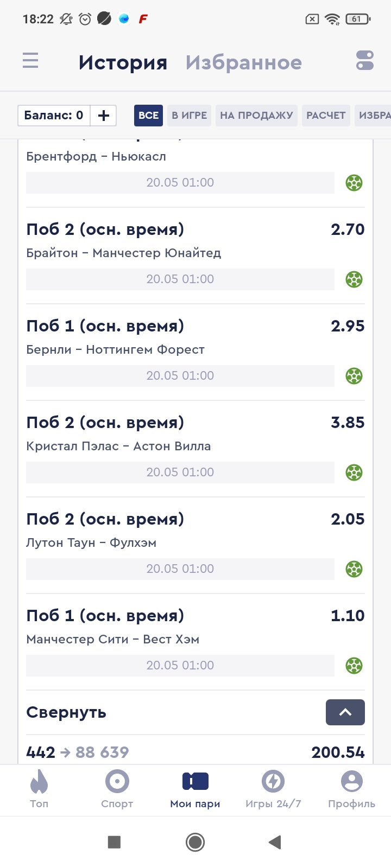Filter bets by В ИГРЕ
Viewport: 391px width, 868px height.
tap(189, 116)
